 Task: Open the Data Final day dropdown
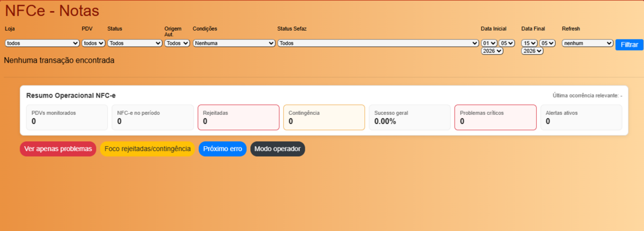pyautogui.click(x=529, y=43)
